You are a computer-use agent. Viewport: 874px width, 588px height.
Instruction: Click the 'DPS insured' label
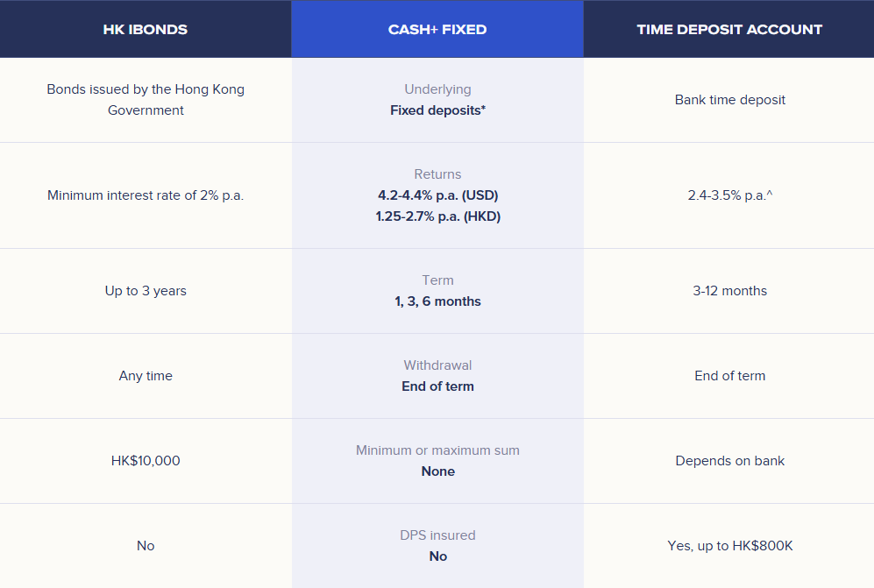click(437, 535)
